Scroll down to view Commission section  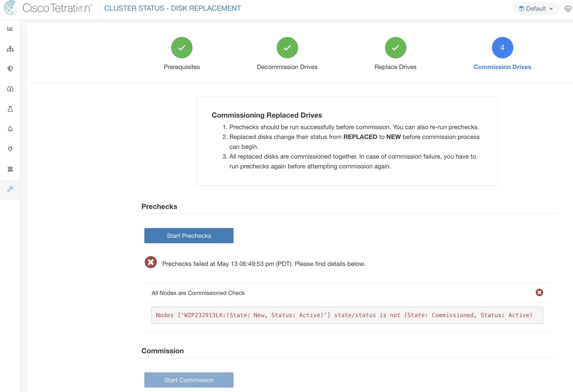click(162, 350)
